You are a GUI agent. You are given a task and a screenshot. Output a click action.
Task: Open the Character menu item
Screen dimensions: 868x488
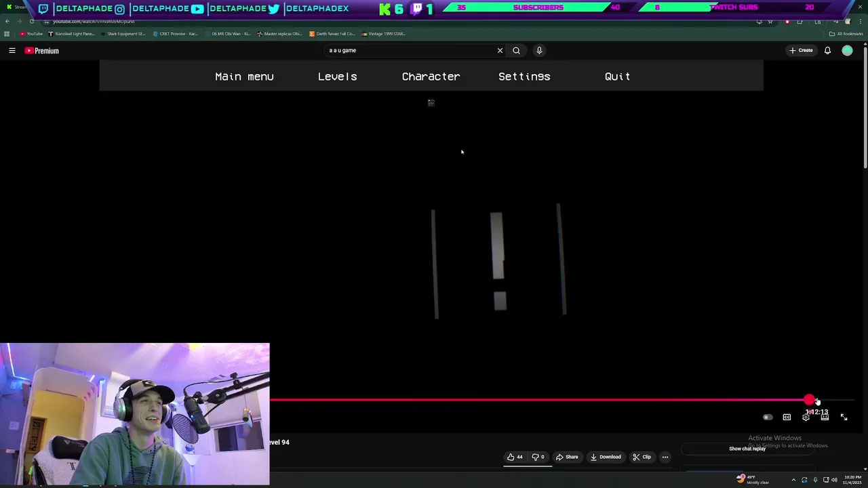tap(431, 77)
